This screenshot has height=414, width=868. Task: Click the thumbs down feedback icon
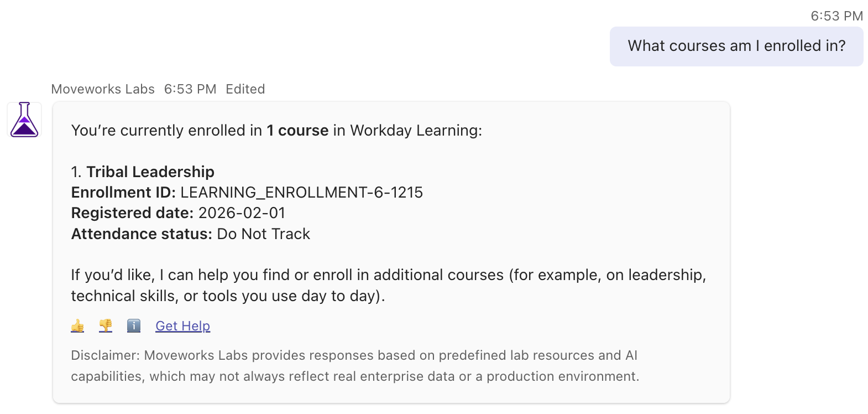pyautogui.click(x=106, y=326)
